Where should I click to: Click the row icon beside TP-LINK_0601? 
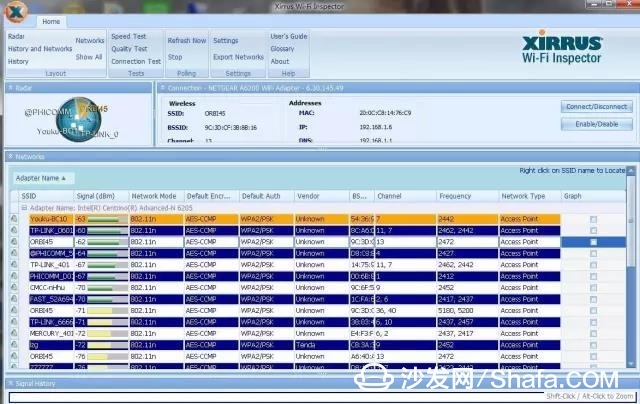(14, 230)
